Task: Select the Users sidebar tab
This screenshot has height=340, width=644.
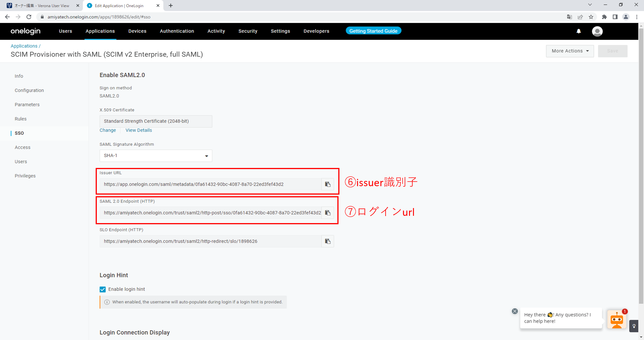Action: pos(21,162)
